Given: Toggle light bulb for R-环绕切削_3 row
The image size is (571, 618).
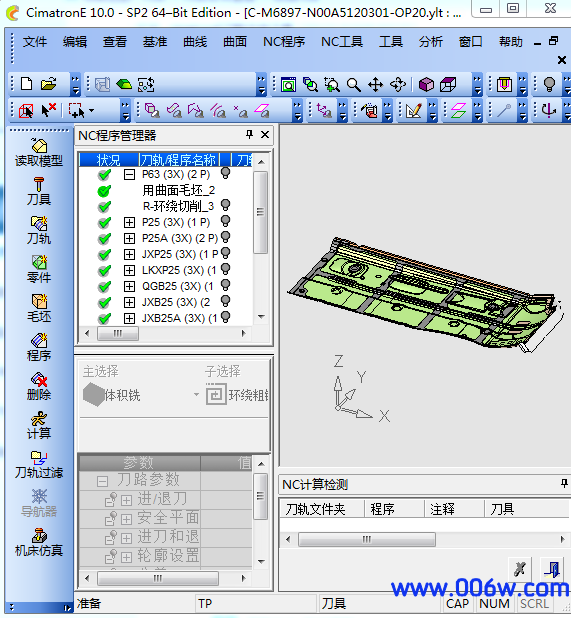Looking at the screenshot, I should (x=225, y=205).
